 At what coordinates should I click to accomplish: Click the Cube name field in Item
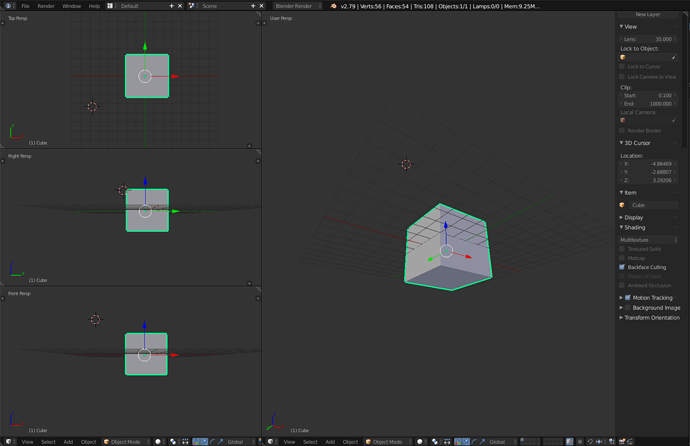[x=651, y=205]
